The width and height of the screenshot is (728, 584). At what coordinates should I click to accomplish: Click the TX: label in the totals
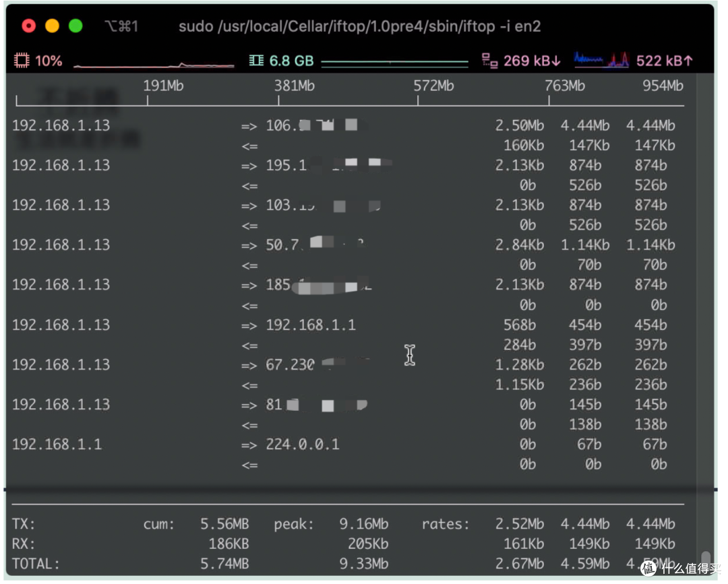click(x=24, y=524)
